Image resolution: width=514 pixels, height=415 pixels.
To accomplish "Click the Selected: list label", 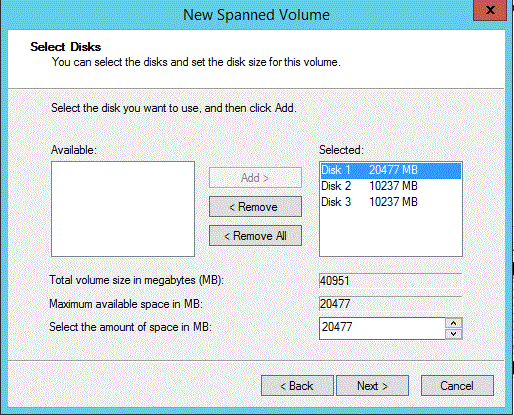I will (x=341, y=150).
